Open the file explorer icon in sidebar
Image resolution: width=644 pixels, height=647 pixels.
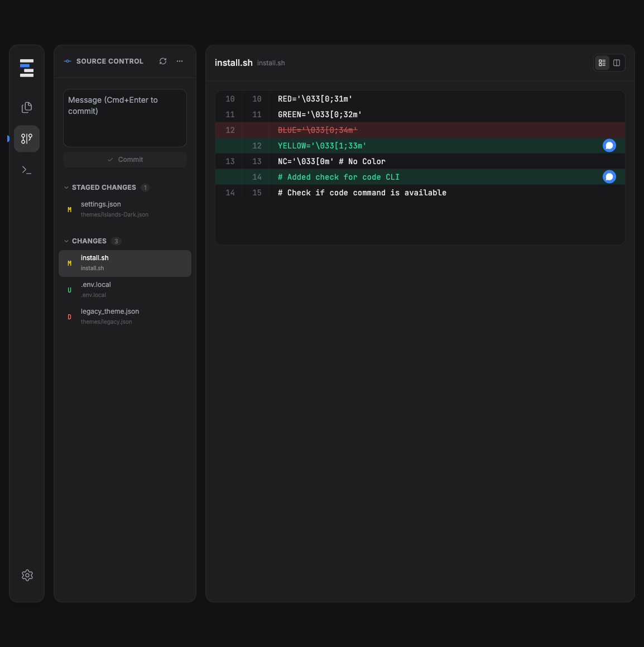[27, 107]
